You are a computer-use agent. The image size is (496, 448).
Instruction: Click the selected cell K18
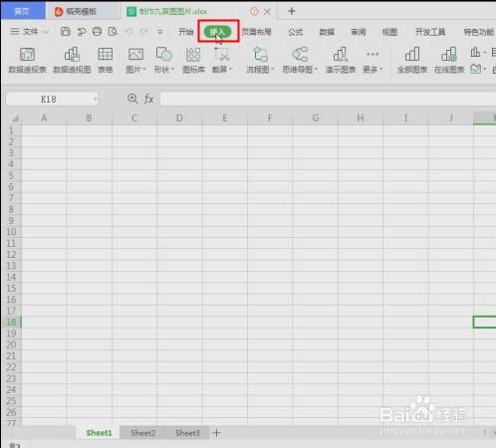pos(485,323)
